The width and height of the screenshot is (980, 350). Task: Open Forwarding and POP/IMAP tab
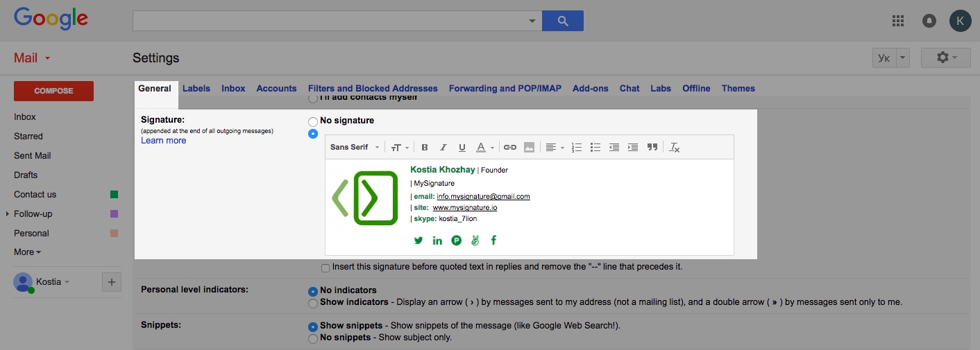click(x=505, y=89)
